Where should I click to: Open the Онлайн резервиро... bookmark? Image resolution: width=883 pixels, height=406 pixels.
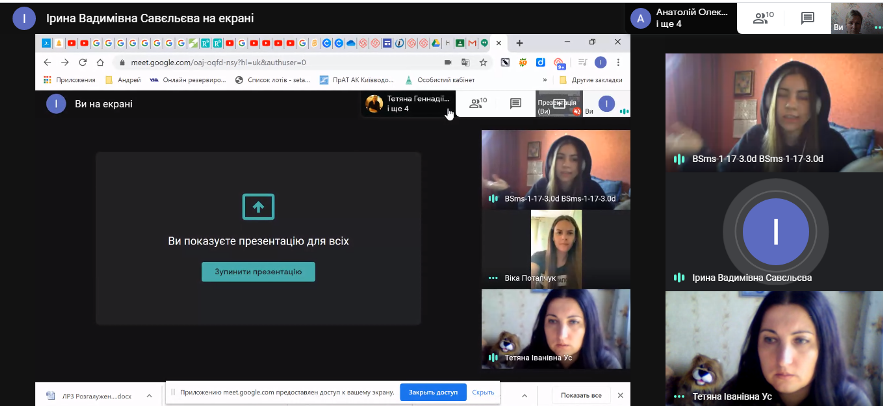pyautogui.click(x=188, y=80)
